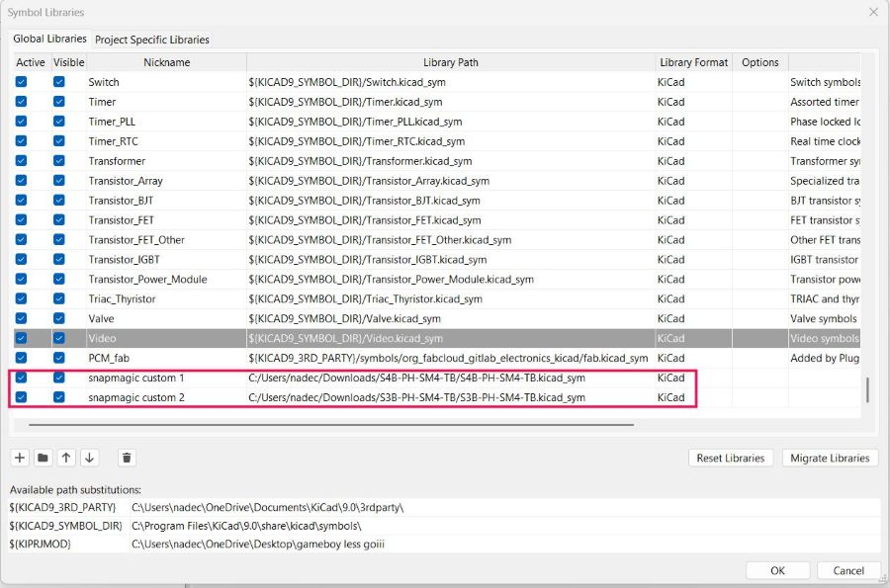The height and width of the screenshot is (588, 890).
Task: Uncheck Active for snapmagic custom 2
Action: coord(22,397)
